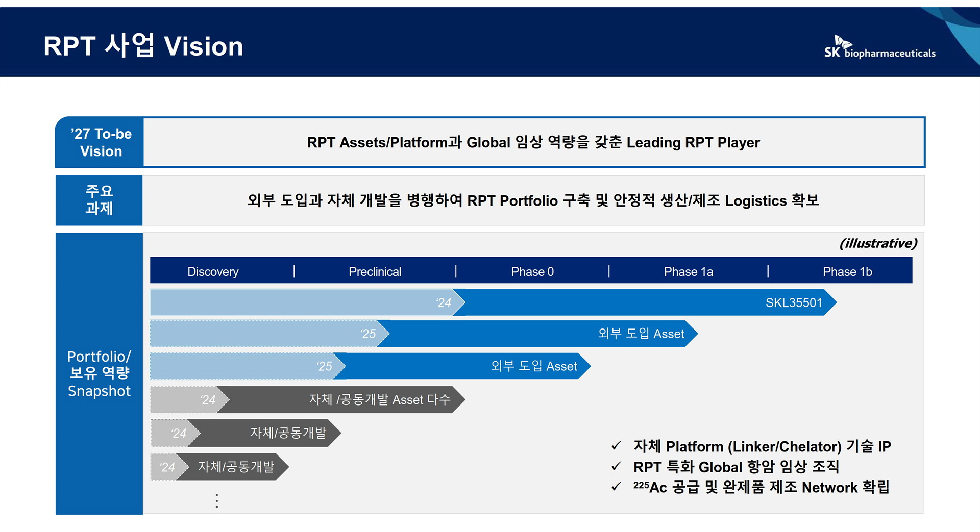Viewport: 980px width, 532px height.
Task: Click the '25 marker on upper 외부 도입 bar
Action: pos(368,334)
